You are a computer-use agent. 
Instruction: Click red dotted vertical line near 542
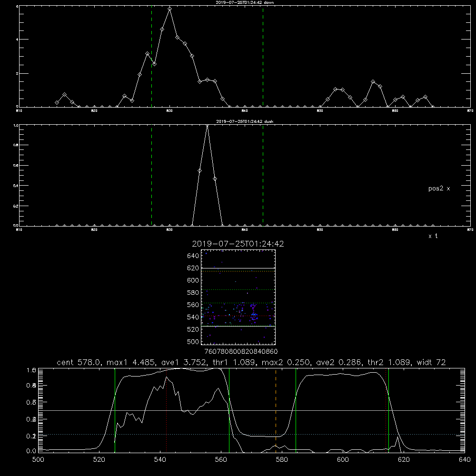[x=166, y=410]
